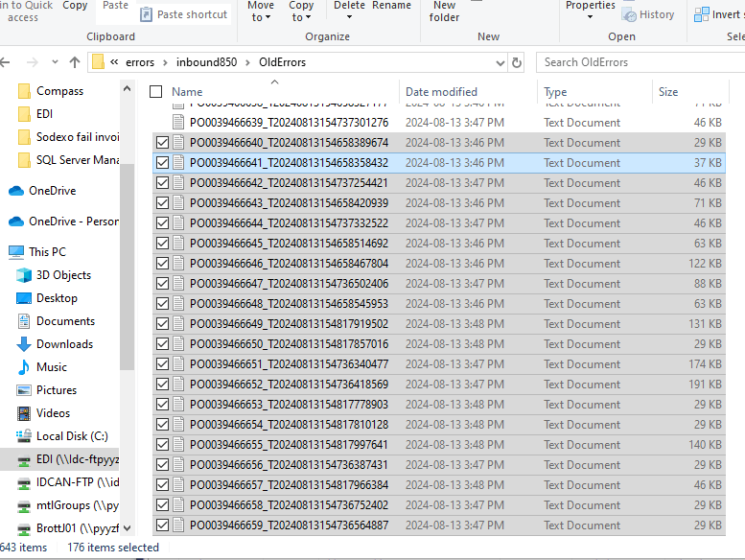This screenshot has height=560, width=745.
Task: Open the Music folder
Action: pyautogui.click(x=42, y=367)
